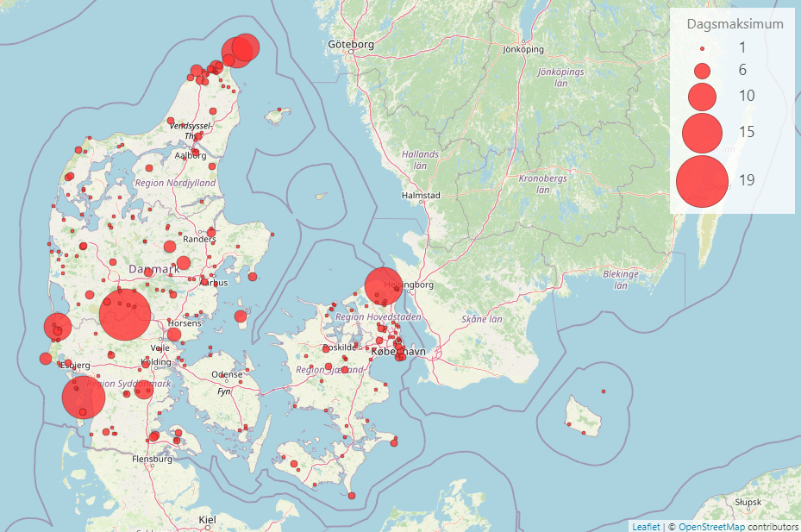Image resolution: width=801 pixels, height=532 pixels.
Task: Click the Göteborg city label
Action: pos(350,44)
